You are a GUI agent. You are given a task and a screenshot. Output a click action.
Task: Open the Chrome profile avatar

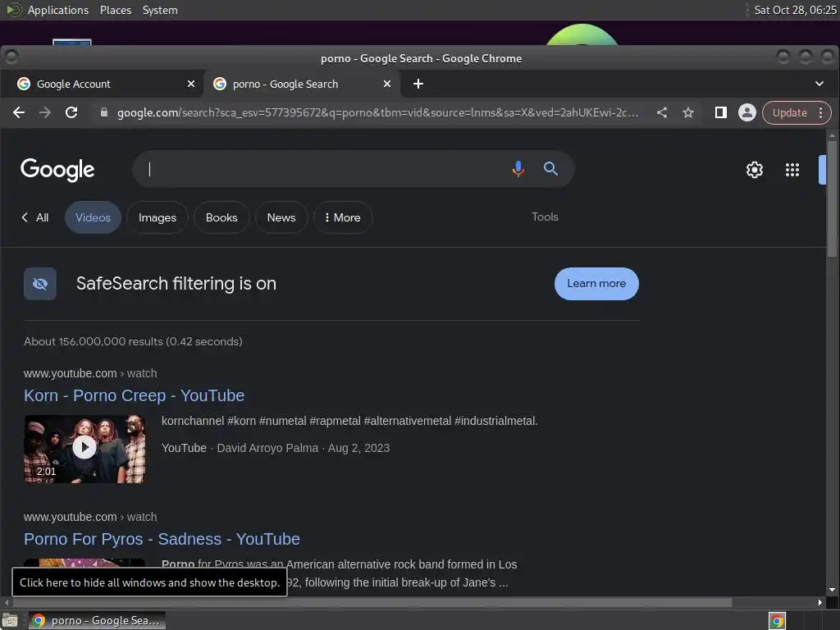tap(746, 112)
